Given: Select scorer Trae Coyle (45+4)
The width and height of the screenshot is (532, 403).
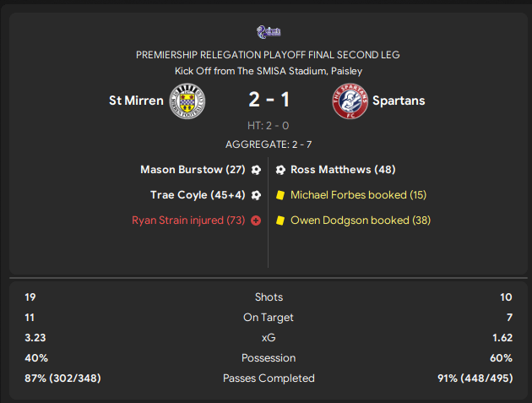Looking at the screenshot, I should tap(198, 195).
